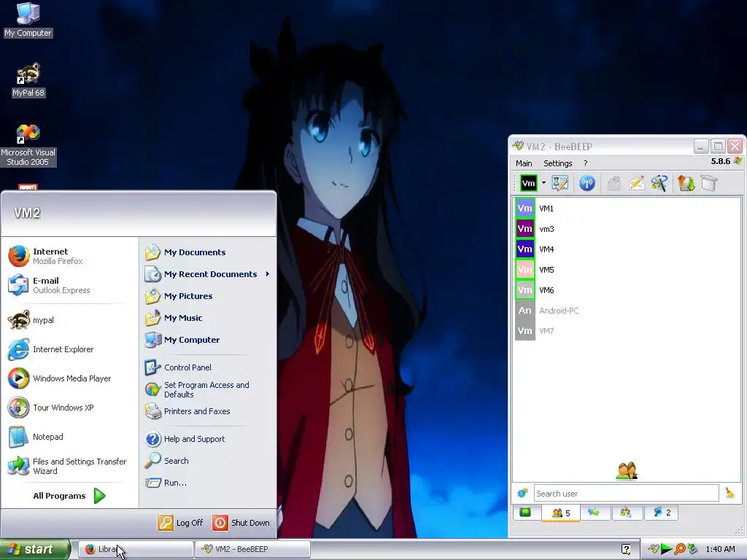Screen dimensions: 747x560
Task: Click the Windows logo icon next to version 5.8.6
Action: (x=738, y=161)
